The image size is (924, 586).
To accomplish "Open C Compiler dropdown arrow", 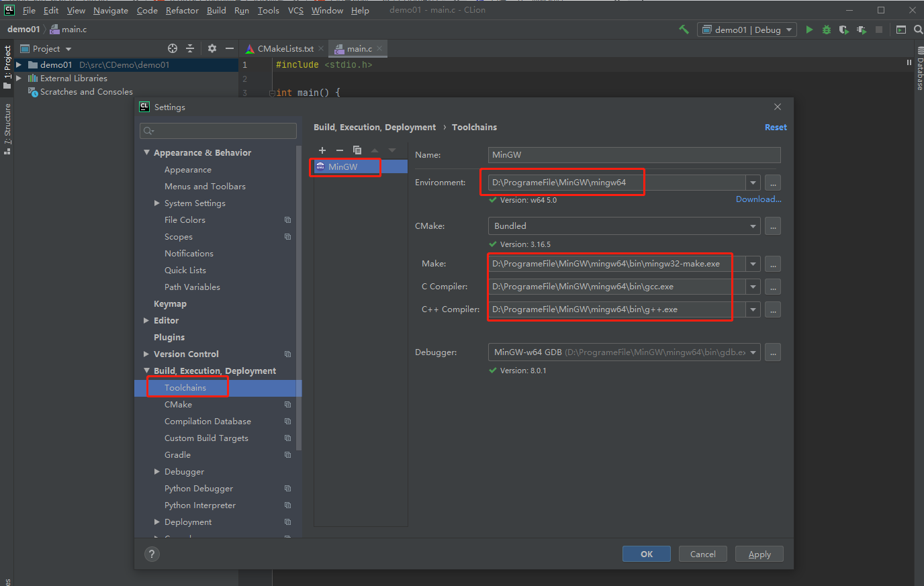I will 753,287.
